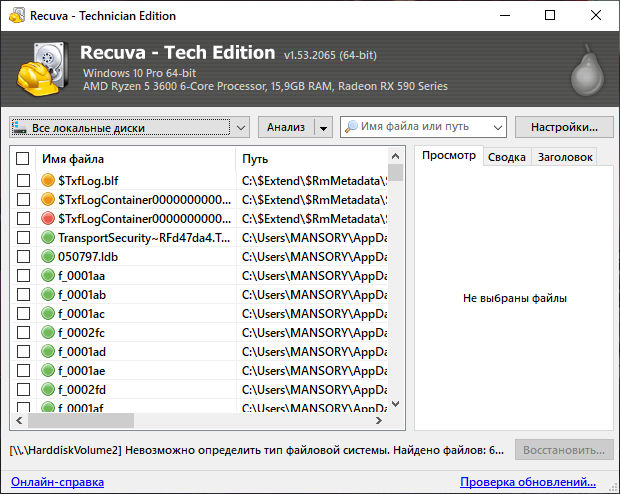Switch to the Заголовок tab
Image resolution: width=620 pixels, height=494 pixels.
[564, 157]
